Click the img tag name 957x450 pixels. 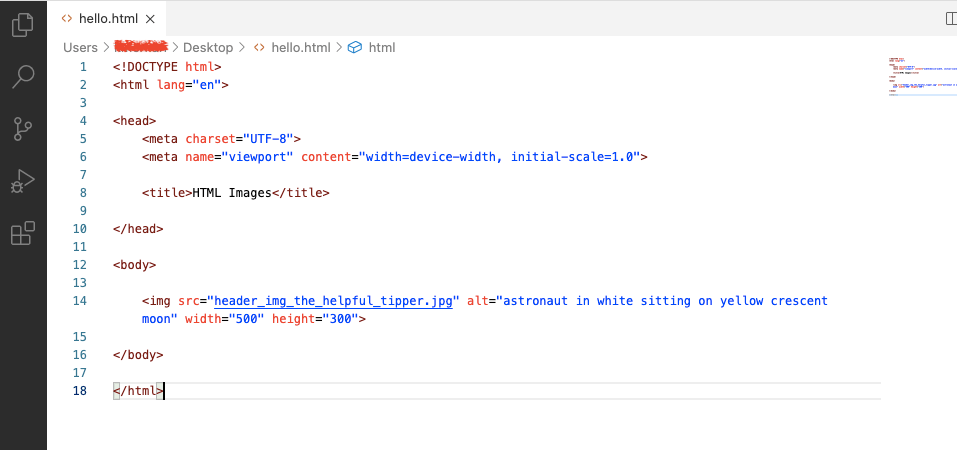pyautogui.click(x=160, y=301)
